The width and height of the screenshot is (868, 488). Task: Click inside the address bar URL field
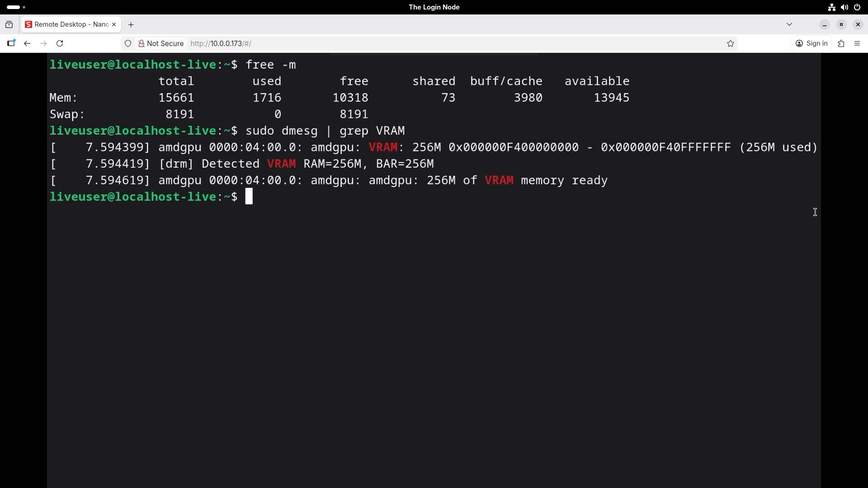point(316,43)
